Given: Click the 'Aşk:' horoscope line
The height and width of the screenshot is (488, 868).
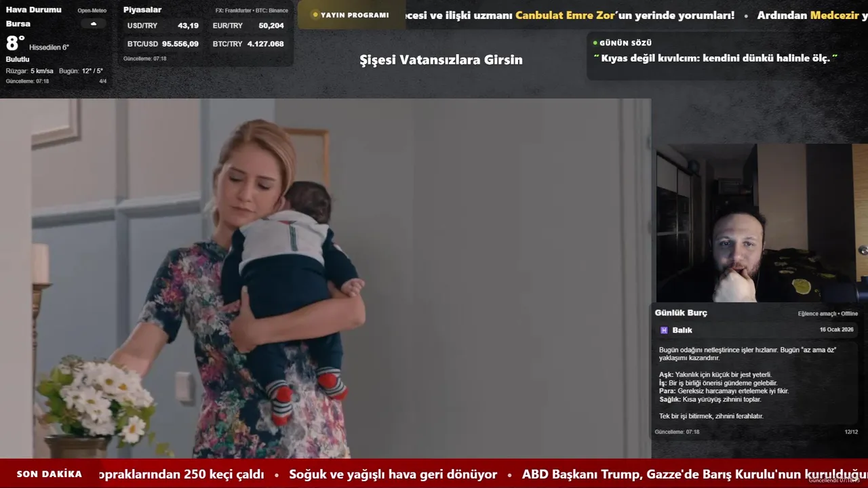Looking at the screenshot, I should point(715,375).
